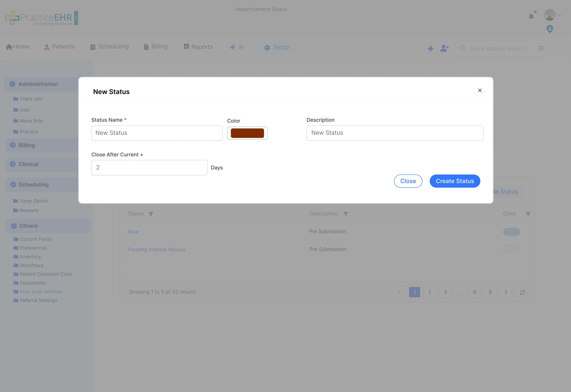The image size is (571, 392).
Task: Open the Status column filter icon
Action: [x=151, y=213]
